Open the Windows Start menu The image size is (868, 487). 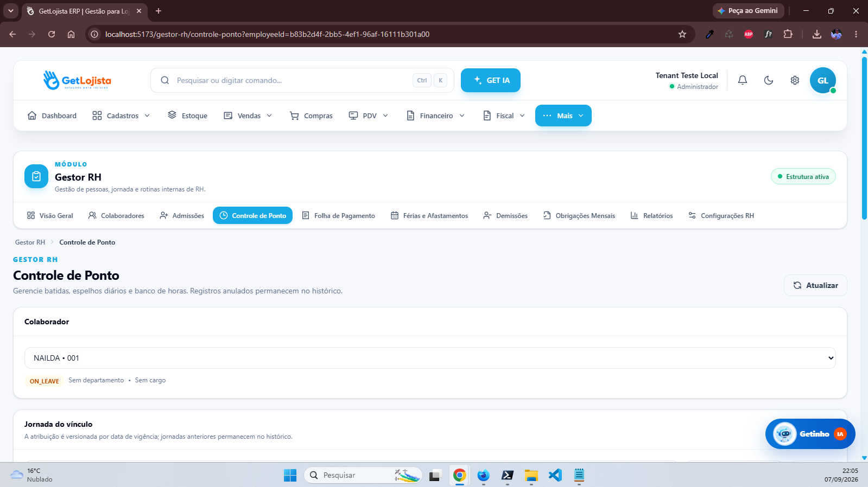[290, 475]
